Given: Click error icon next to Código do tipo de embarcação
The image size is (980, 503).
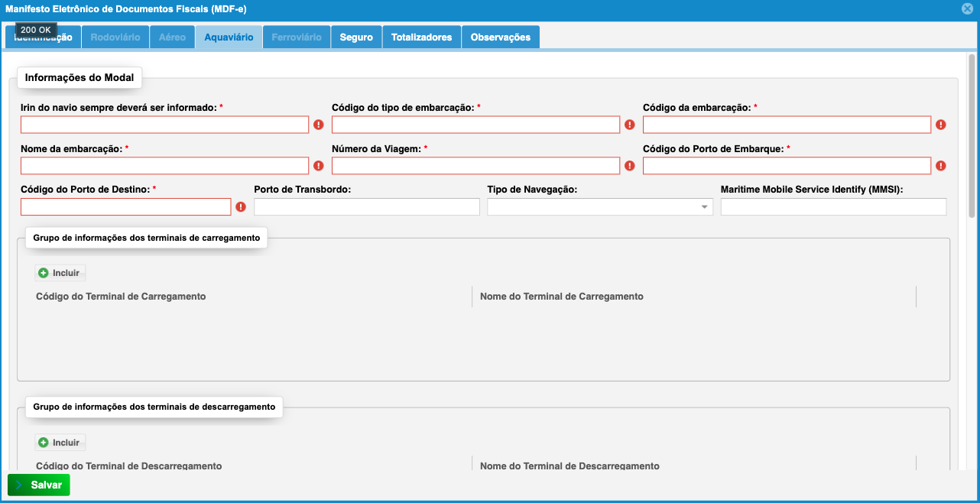Looking at the screenshot, I should click(630, 125).
